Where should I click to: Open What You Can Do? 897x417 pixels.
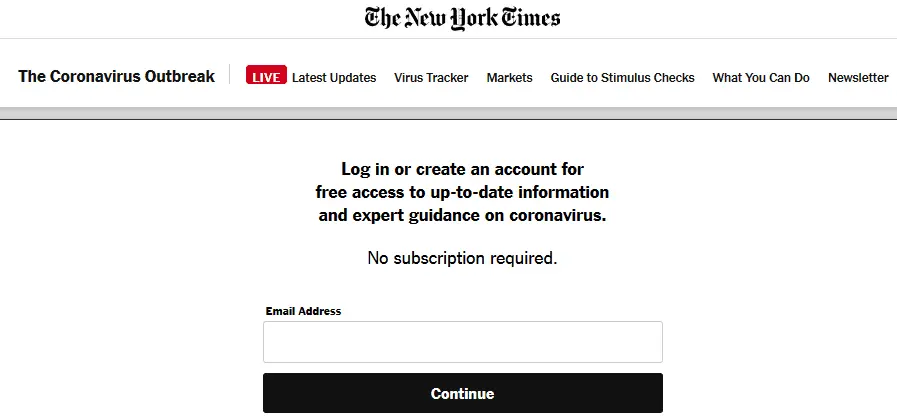[x=760, y=77]
